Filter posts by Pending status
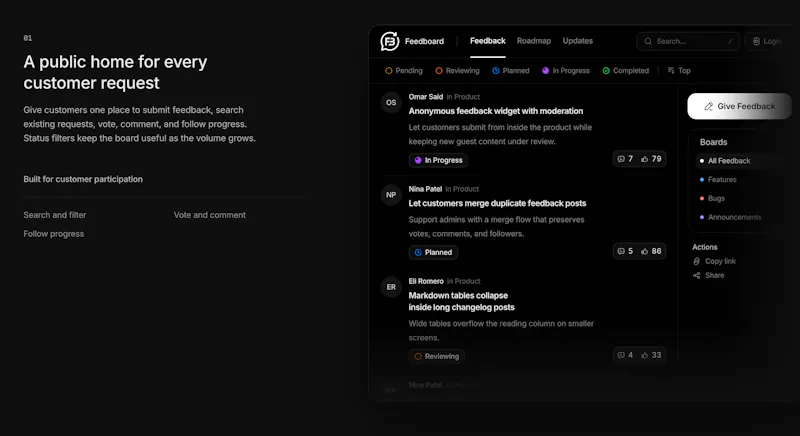The width and height of the screenshot is (800, 436). [404, 70]
